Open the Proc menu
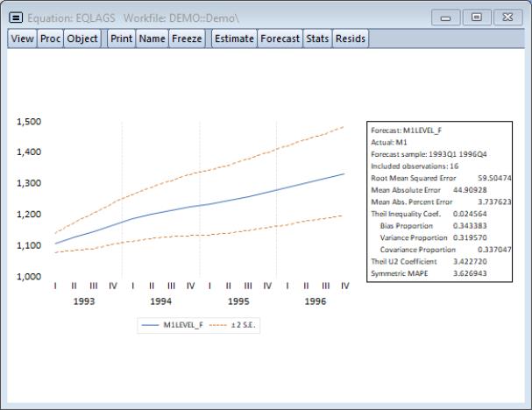The image size is (532, 410). tap(50, 39)
